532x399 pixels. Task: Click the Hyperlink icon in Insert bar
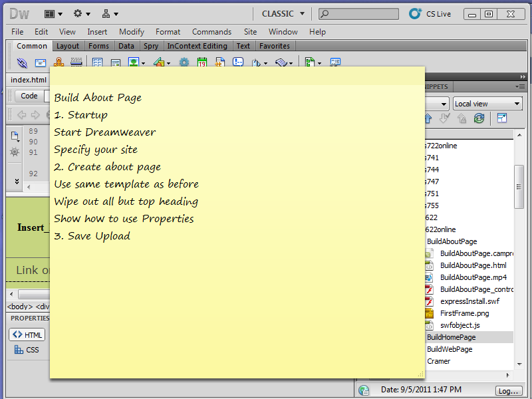(x=22, y=63)
